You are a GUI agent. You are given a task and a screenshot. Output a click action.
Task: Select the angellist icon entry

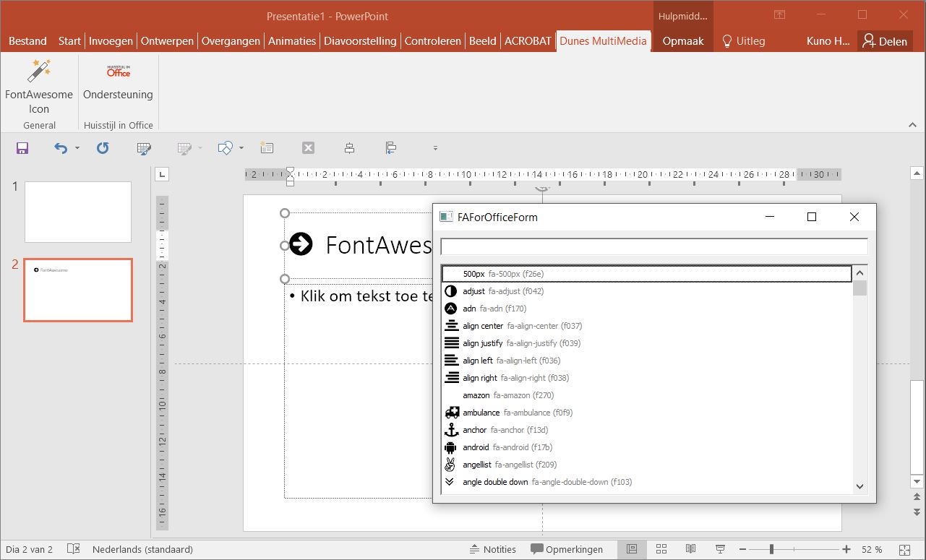[x=646, y=465]
